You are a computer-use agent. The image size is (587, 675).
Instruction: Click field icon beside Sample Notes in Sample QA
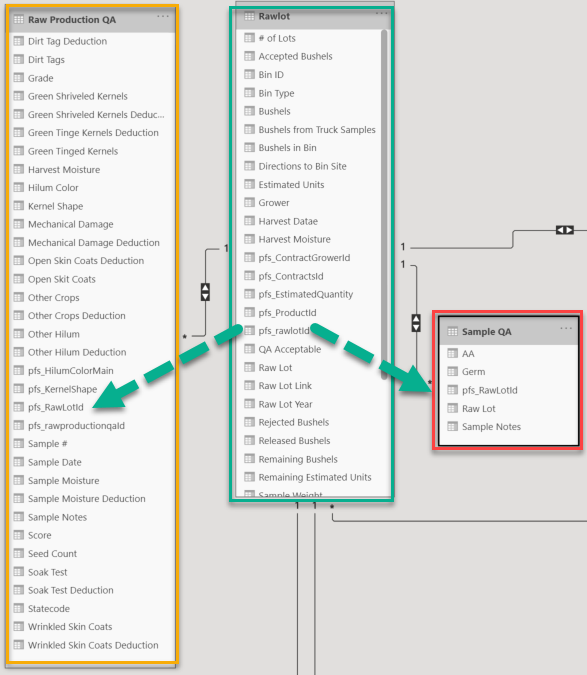tap(452, 427)
